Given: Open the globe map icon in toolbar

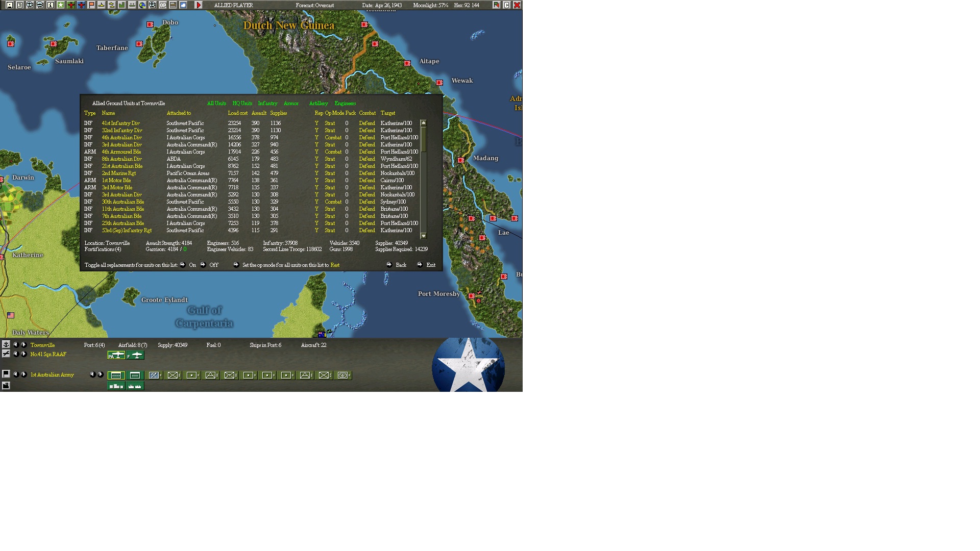Looking at the screenshot, I should pyautogui.click(x=142, y=5).
